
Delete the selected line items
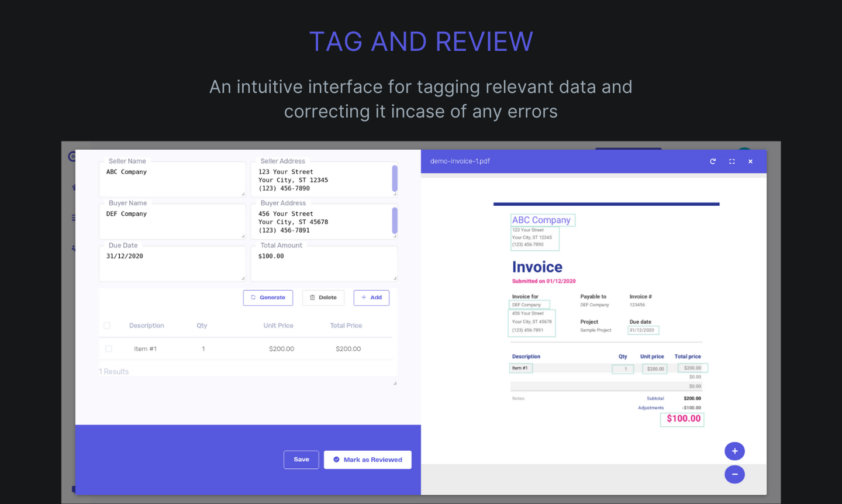323,298
